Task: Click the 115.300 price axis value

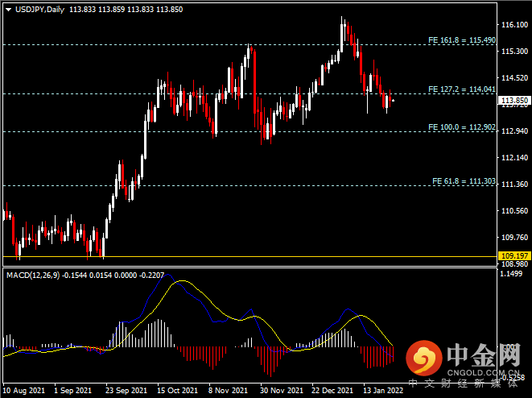Action: [515, 52]
